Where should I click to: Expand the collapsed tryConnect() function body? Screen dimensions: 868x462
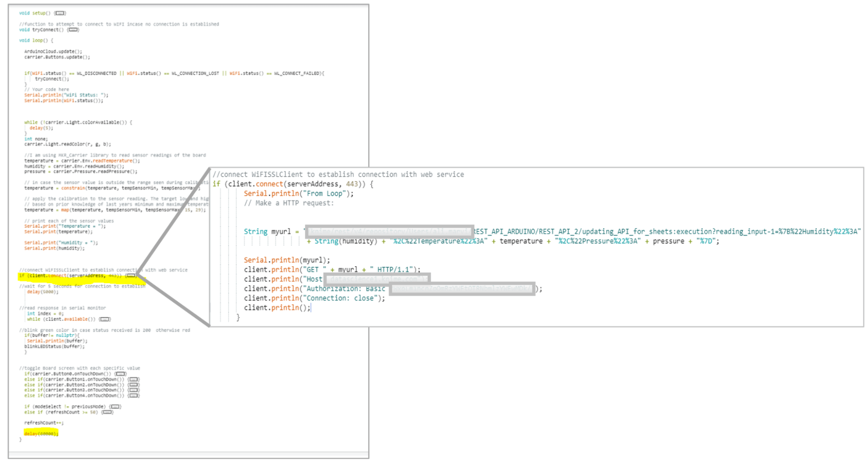click(x=73, y=30)
